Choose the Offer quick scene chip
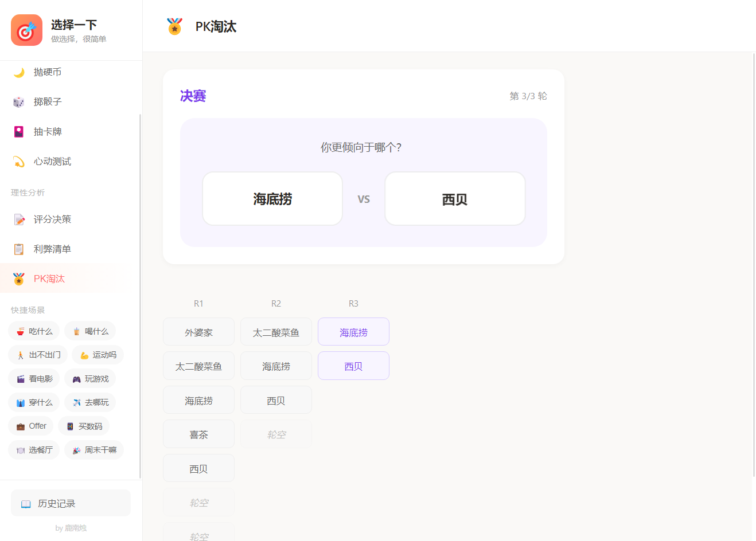 pyautogui.click(x=31, y=426)
